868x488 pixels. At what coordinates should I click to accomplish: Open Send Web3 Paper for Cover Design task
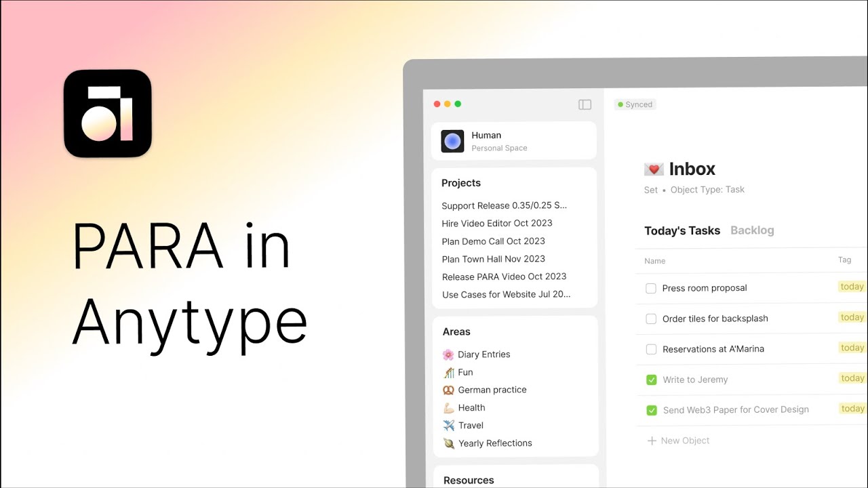pos(736,409)
